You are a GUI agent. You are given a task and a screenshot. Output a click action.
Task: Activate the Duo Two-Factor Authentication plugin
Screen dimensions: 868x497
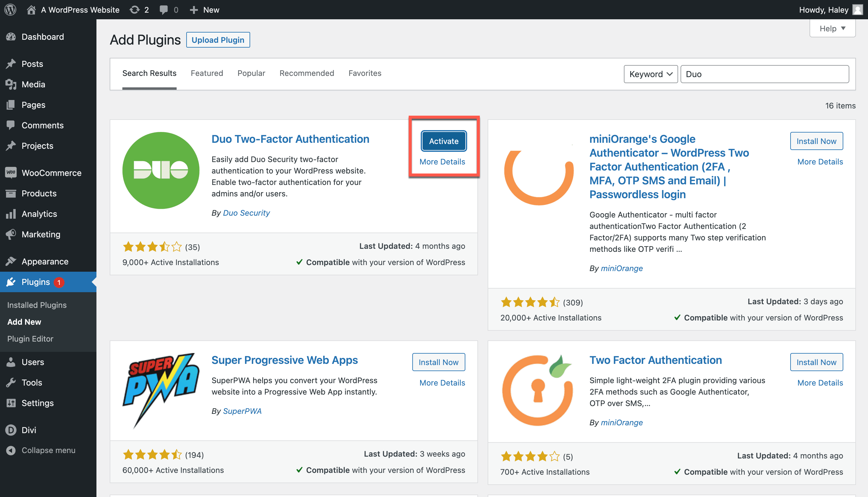click(x=443, y=141)
